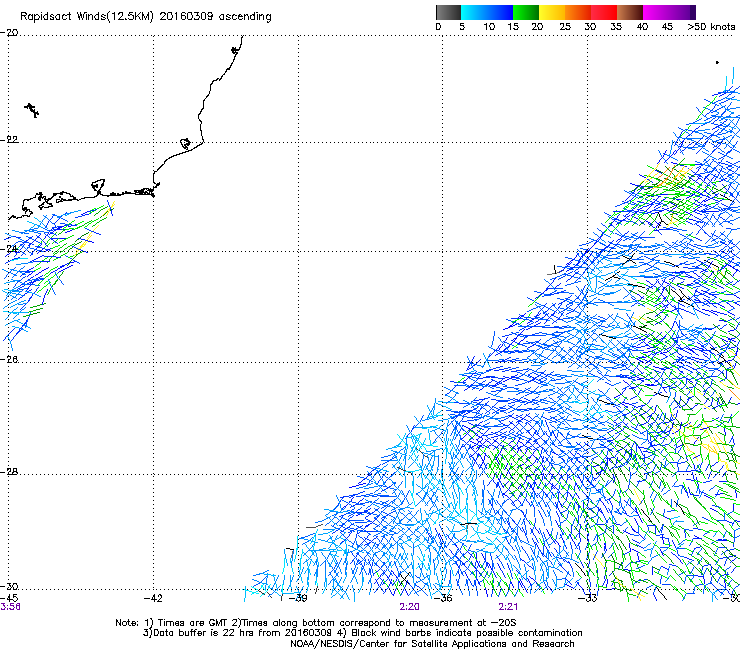Screen dimensions: 740x650
Task: Click the orange 25–30 knots legend segment
Action: coord(578,12)
